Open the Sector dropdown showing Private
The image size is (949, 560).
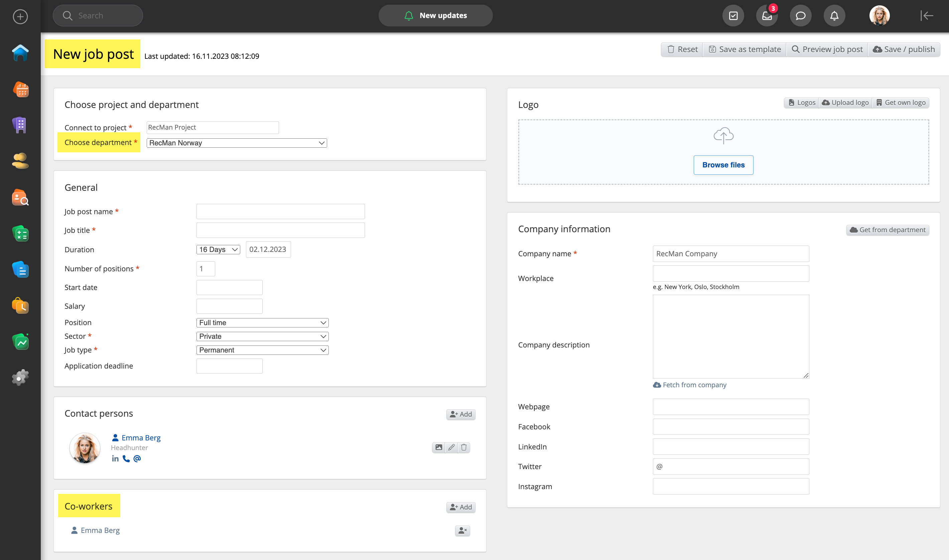tap(262, 336)
